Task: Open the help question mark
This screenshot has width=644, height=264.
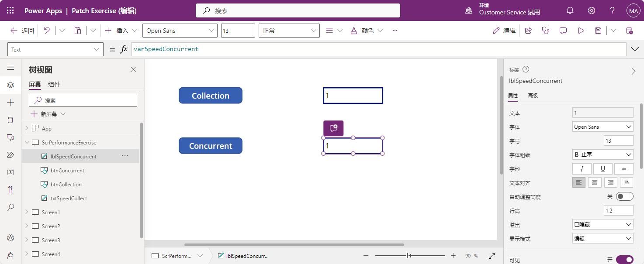Action: (x=613, y=10)
